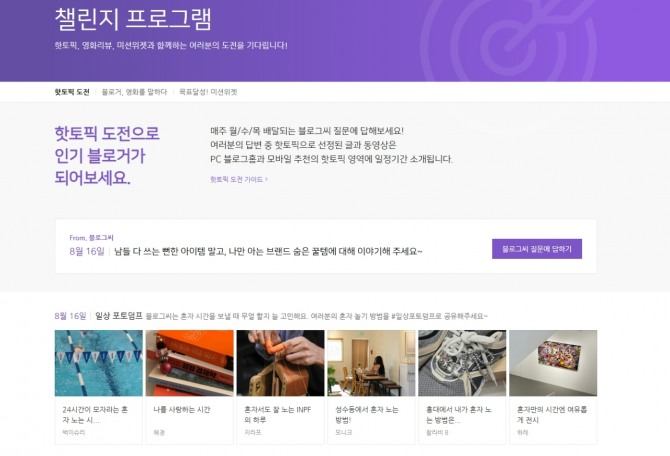Screen dimensions: 670x456
Task: Open the 핫토픽 도전 가이드 link
Action: point(239,179)
